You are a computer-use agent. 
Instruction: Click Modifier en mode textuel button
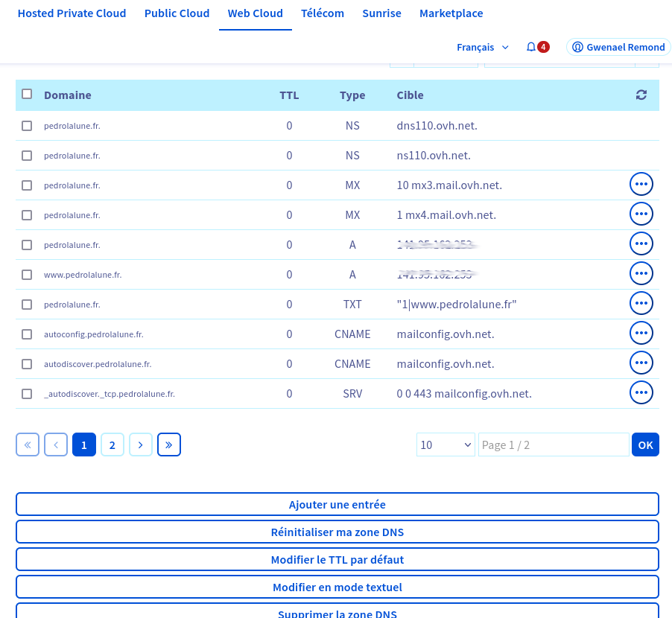[337, 587]
